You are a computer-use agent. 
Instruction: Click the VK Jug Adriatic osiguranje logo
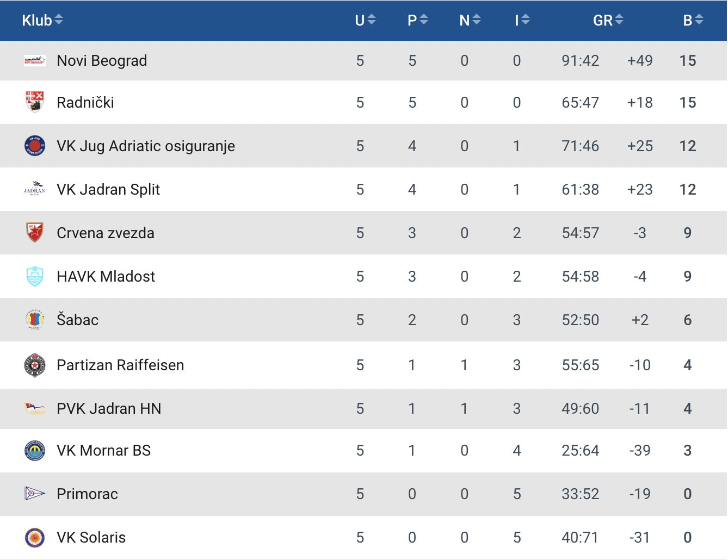(35, 146)
